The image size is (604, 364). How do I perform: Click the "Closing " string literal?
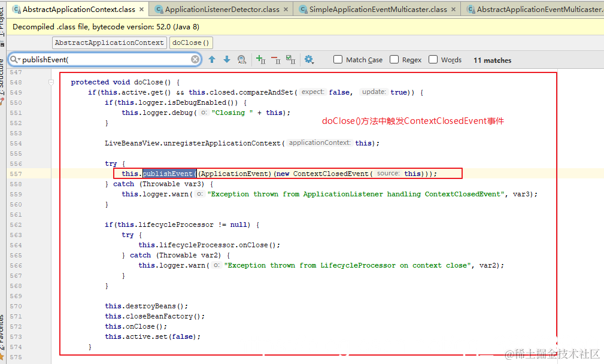point(232,113)
